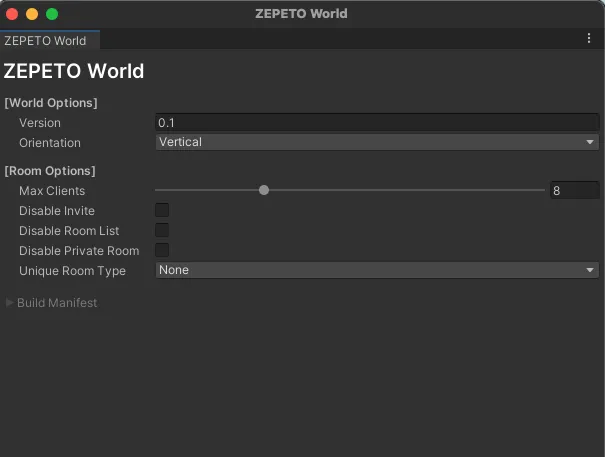Click the green maximize window button
This screenshot has width=605, height=457.
point(52,14)
